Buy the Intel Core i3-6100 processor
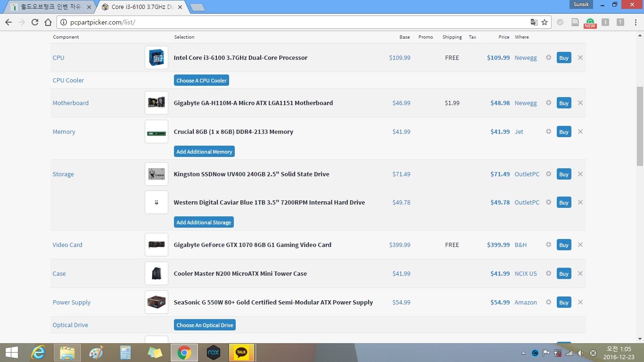This screenshot has width=644, height=362. point(564,58)
